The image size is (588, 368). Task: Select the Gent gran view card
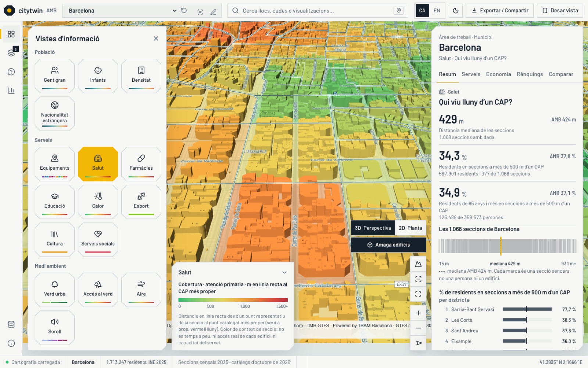click(55, 76)
